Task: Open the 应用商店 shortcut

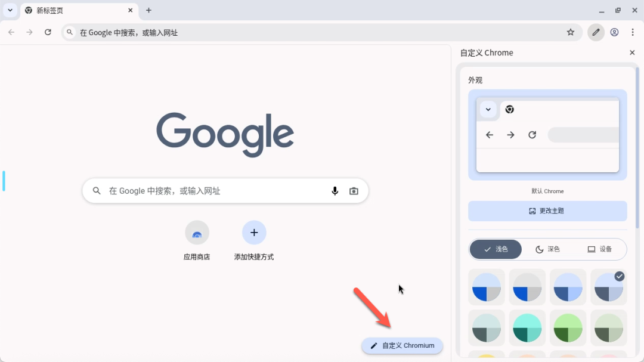Action: 197,240
